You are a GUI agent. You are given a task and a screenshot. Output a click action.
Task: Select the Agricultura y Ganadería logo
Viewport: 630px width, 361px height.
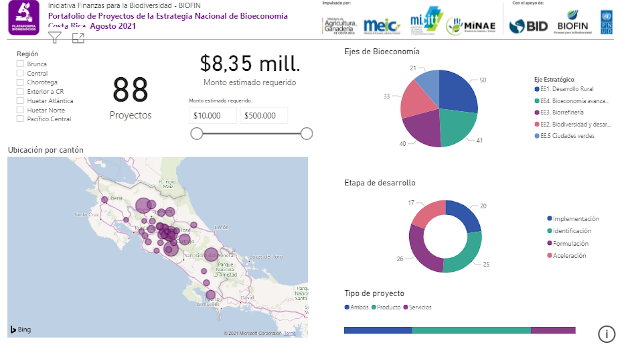(340, 26)
